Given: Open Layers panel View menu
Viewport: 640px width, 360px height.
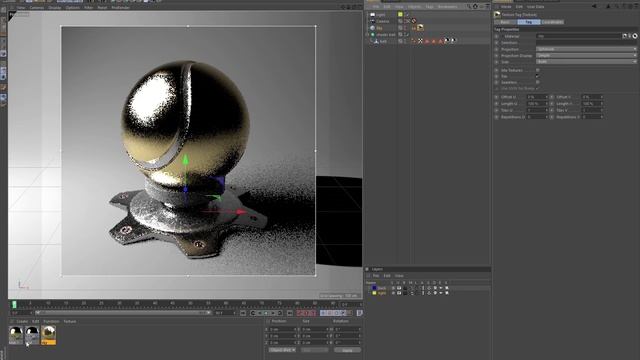Looking at the screenshot, I should pos(399,276).
